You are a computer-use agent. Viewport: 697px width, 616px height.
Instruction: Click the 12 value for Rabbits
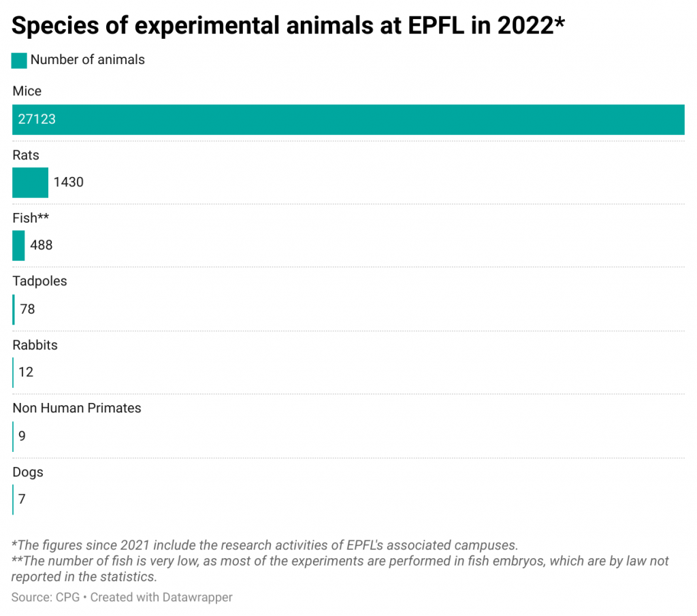tap(27, 372)
